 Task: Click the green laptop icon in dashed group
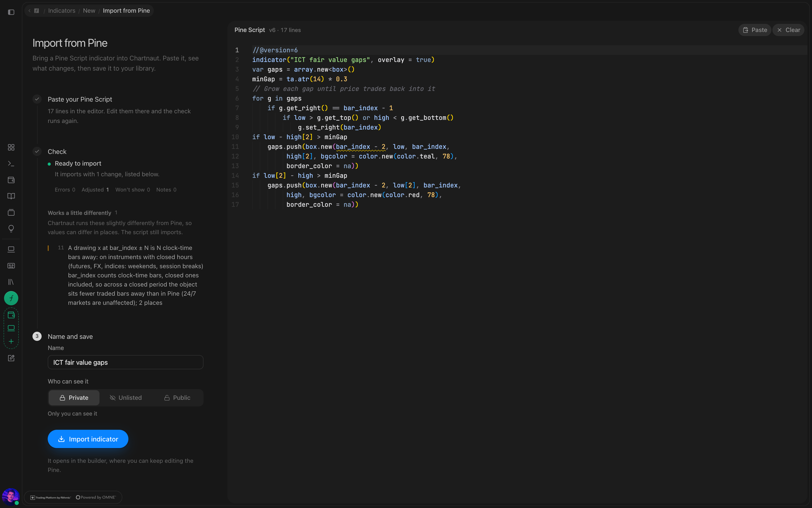click(x=11, y=328)
